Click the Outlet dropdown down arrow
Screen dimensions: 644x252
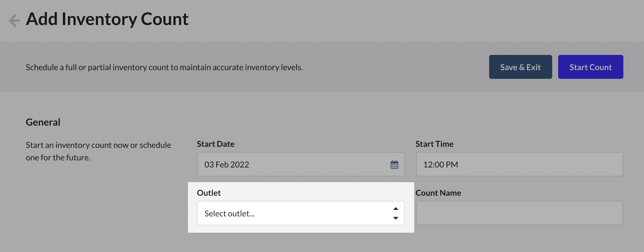[x=396, y=218]
